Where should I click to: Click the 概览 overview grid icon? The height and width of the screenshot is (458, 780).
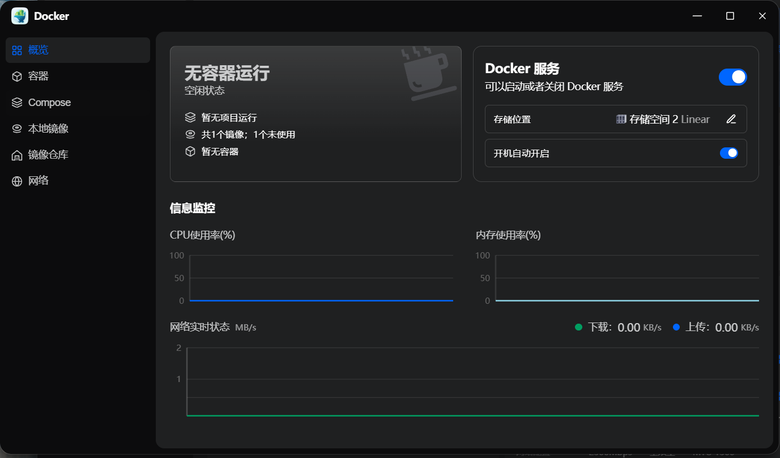tap(17, 50)
